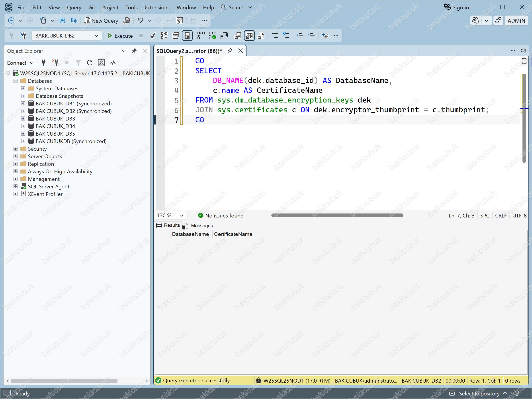Screen dimensions: 532x399
Task: Toggle Include Actual Execution Plan
Action: click(x=201, y=36)
